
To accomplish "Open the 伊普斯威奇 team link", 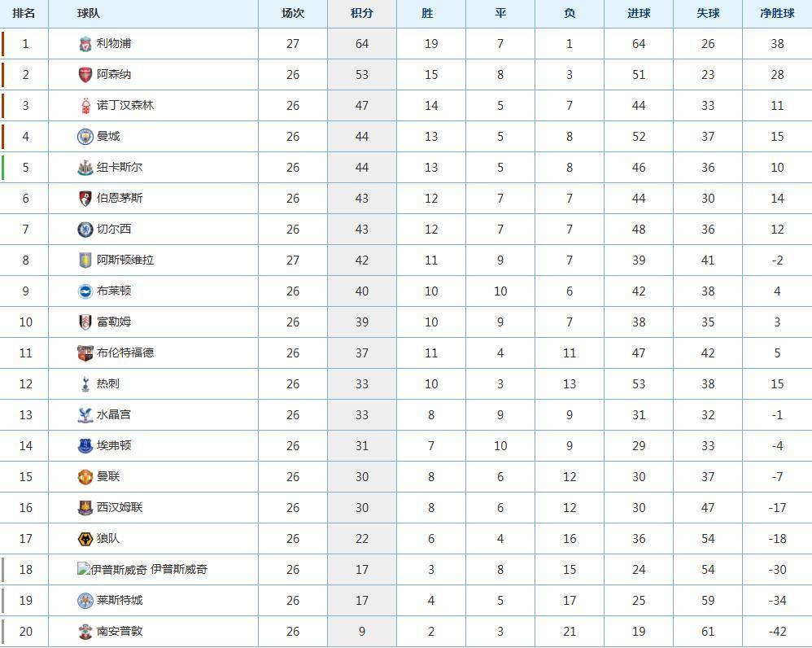I will tap(179, 570).
